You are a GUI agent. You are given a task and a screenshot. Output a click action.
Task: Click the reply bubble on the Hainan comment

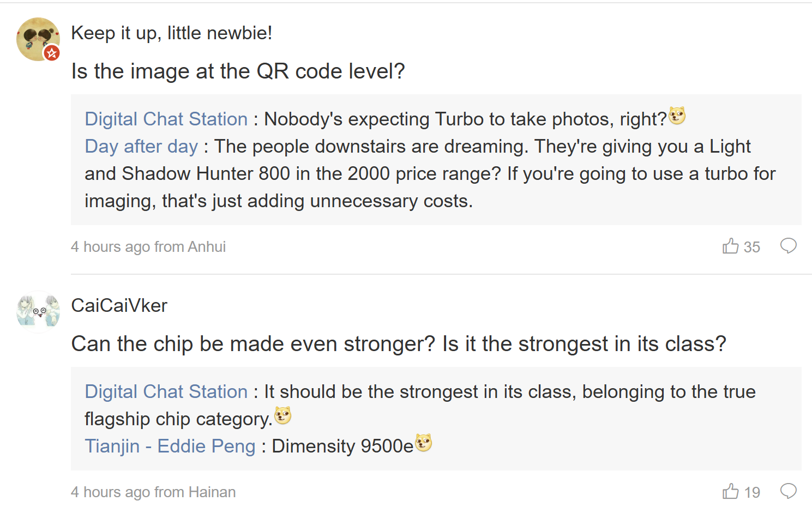tap(788, 491)
